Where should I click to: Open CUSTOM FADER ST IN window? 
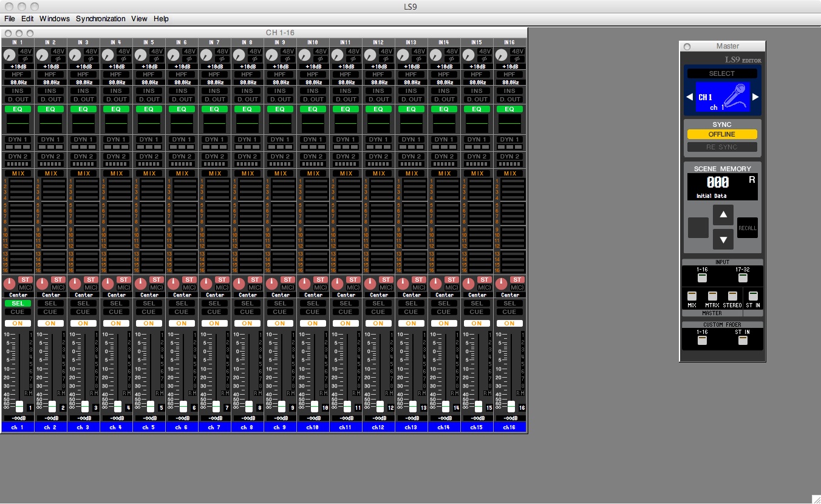click(x=743, y=340)
